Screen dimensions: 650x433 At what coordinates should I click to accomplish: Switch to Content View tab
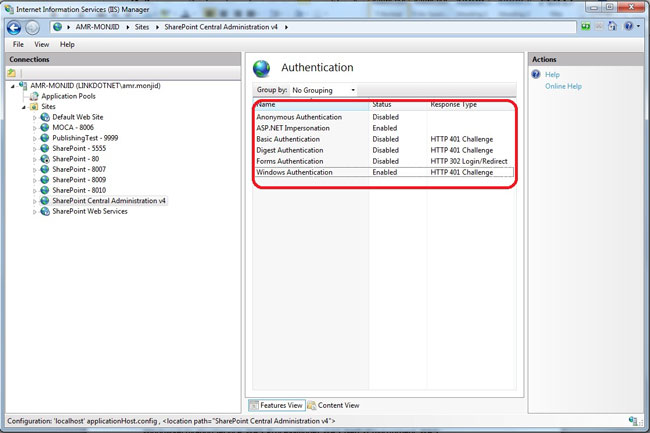[x=334, y=405]
